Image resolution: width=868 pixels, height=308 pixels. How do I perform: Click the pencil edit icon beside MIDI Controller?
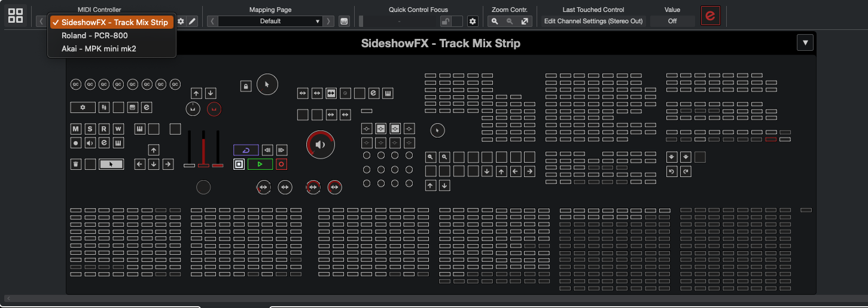[x=192, y=22]
